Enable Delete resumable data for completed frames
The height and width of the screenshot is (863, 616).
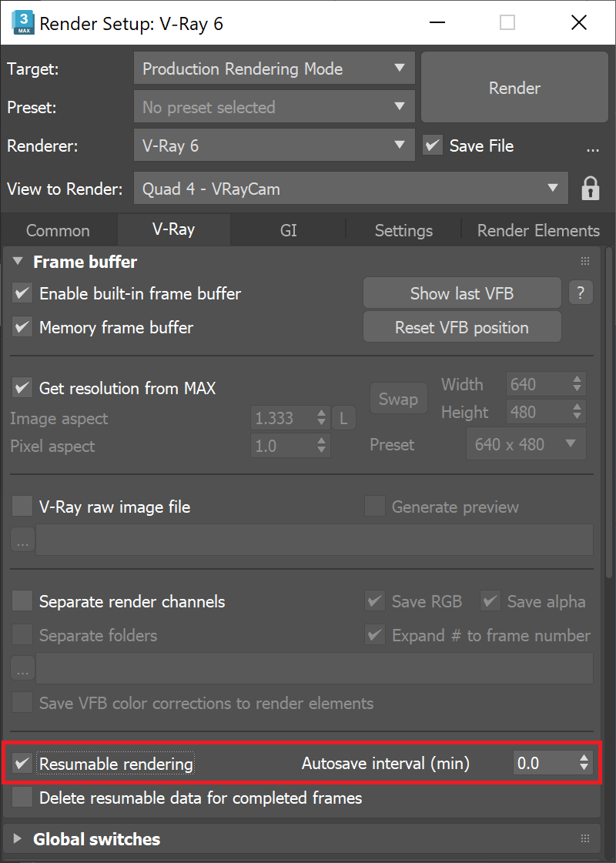tap(22, 798)
